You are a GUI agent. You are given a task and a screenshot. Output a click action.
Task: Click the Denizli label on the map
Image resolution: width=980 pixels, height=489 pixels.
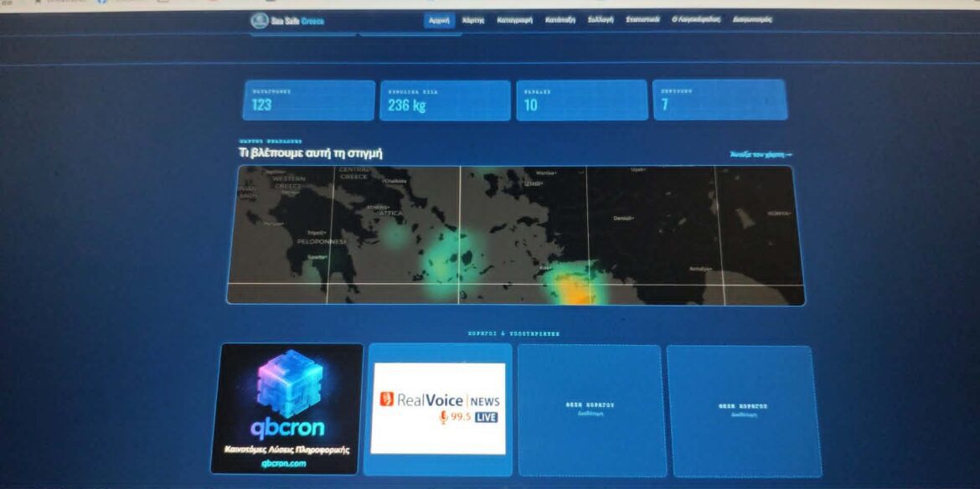coord(623,218)
